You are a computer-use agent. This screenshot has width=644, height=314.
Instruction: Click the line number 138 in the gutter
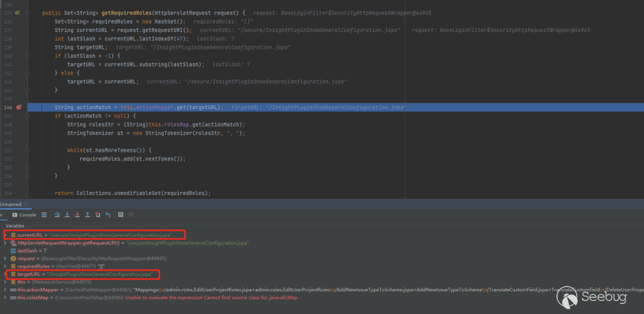click(8, 39)
